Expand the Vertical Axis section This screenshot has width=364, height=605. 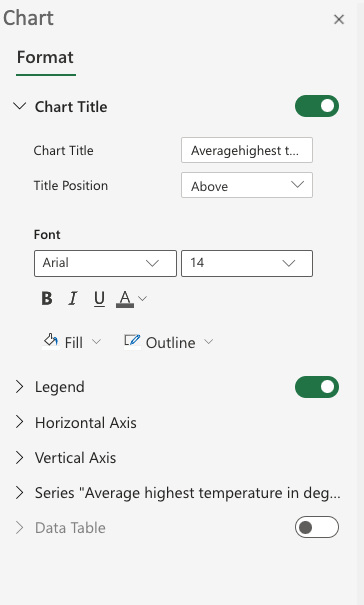pos(66,458)
